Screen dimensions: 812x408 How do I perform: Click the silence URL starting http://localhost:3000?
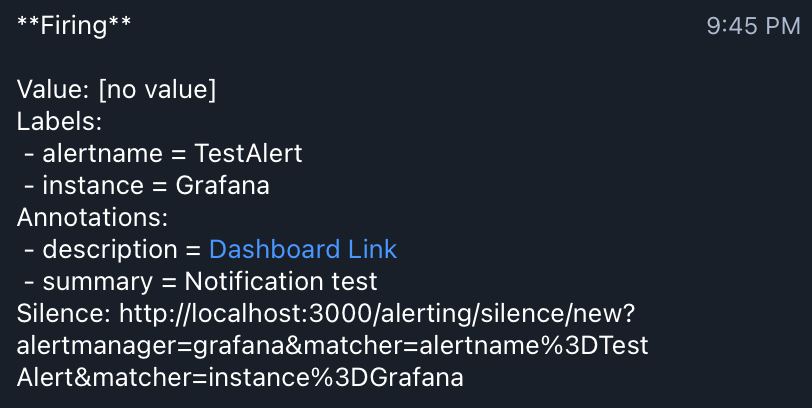332,345
